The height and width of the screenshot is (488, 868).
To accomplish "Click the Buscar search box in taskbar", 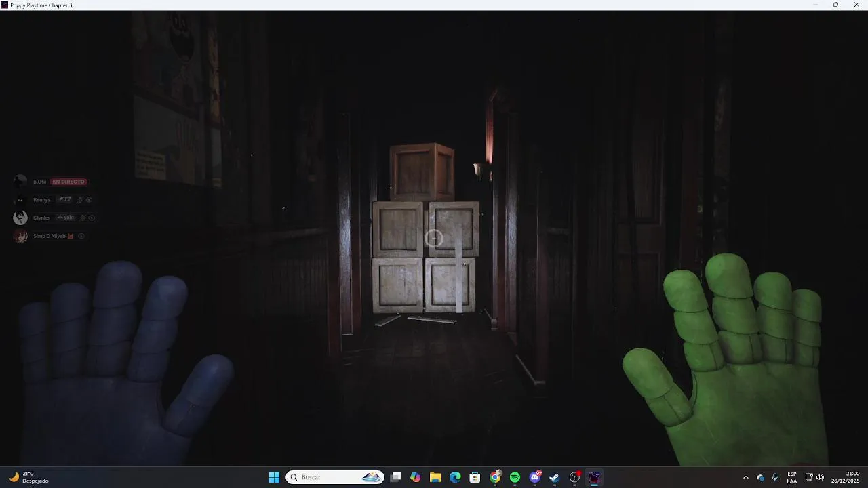I will (335, 477).
